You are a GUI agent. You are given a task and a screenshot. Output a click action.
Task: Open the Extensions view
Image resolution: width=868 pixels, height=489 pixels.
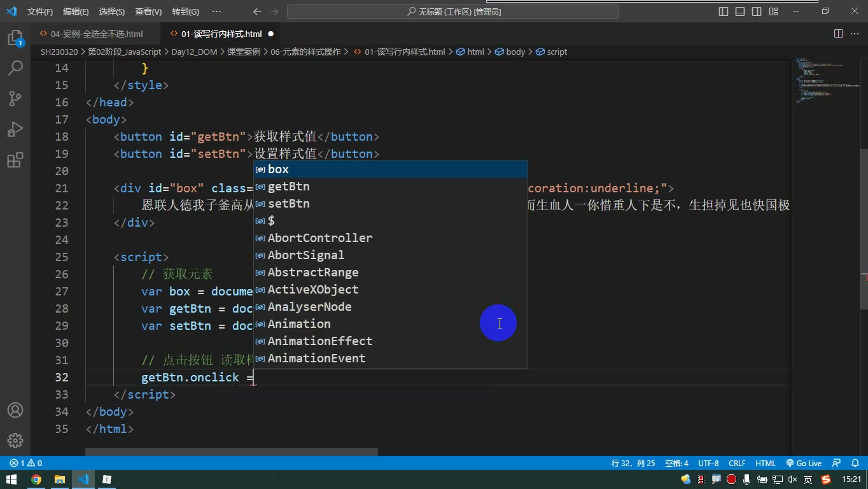click(15, 160)
